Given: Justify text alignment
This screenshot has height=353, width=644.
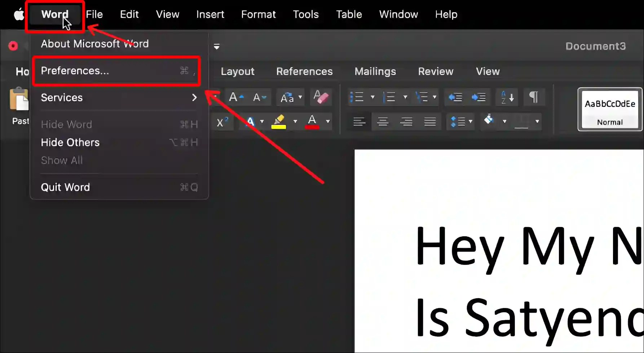Looking at the screenshot, I should [430, 122].
